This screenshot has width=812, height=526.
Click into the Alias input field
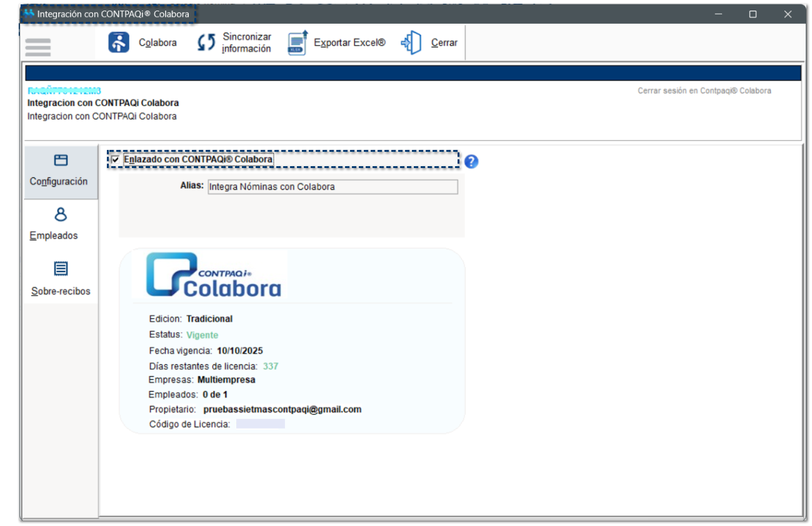(333, 187)
